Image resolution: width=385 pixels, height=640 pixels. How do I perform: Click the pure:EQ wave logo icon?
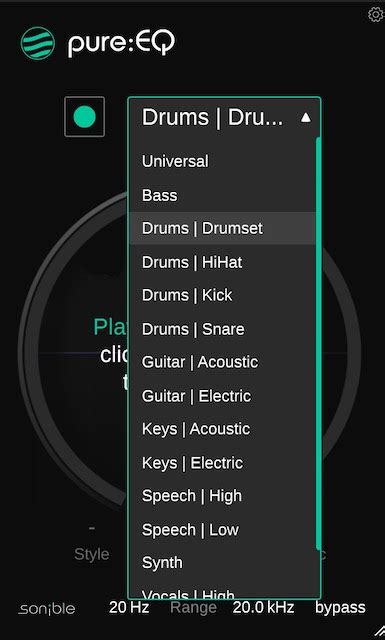[38, 43]
